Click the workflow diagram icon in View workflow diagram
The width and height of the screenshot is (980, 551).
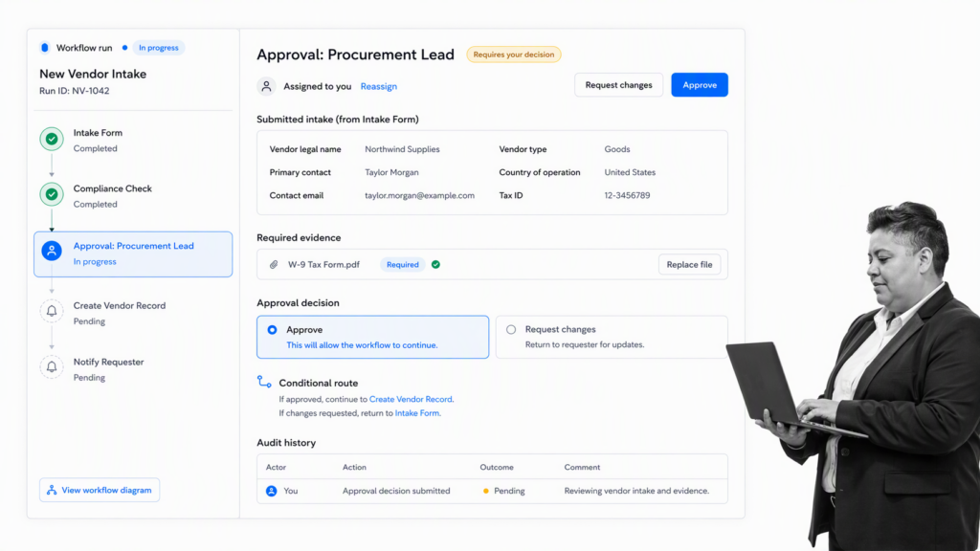pos(52,491)
